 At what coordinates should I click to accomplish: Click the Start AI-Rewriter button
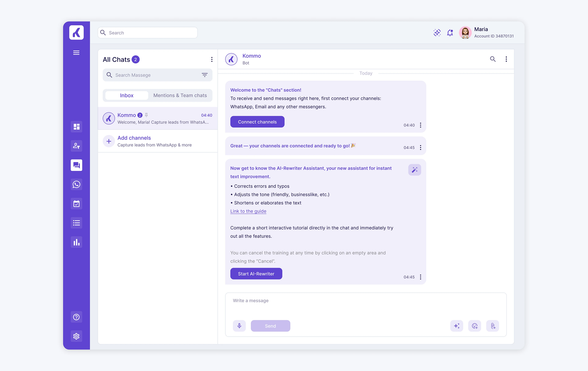pyautogui.click(x=256, y=274)
